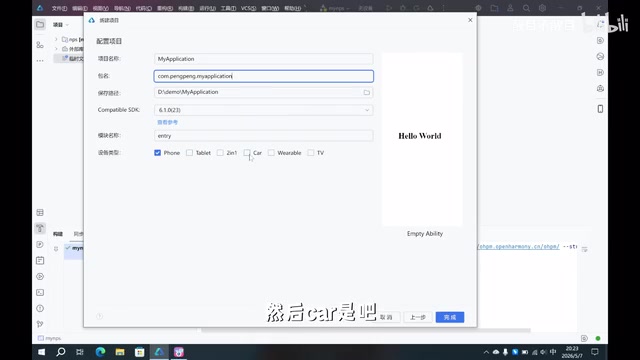Screen dimensions: 640x360
Task: Click the Debug bug icon in top toolbar
Action: (403, 8)
